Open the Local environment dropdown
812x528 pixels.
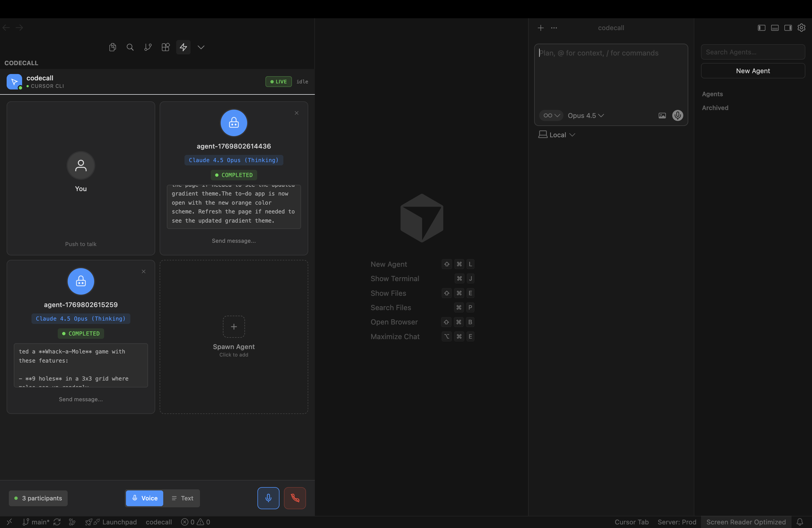coord(557,135)
